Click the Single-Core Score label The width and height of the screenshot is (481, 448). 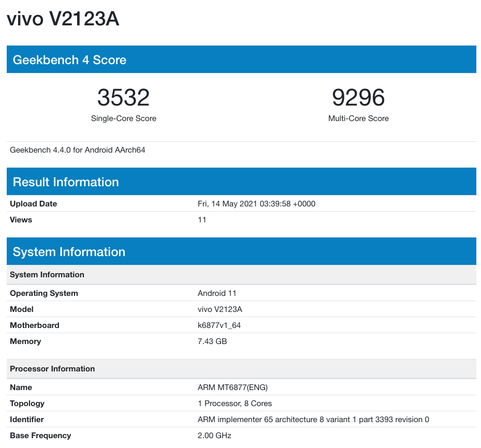click(x=123, y=118)
